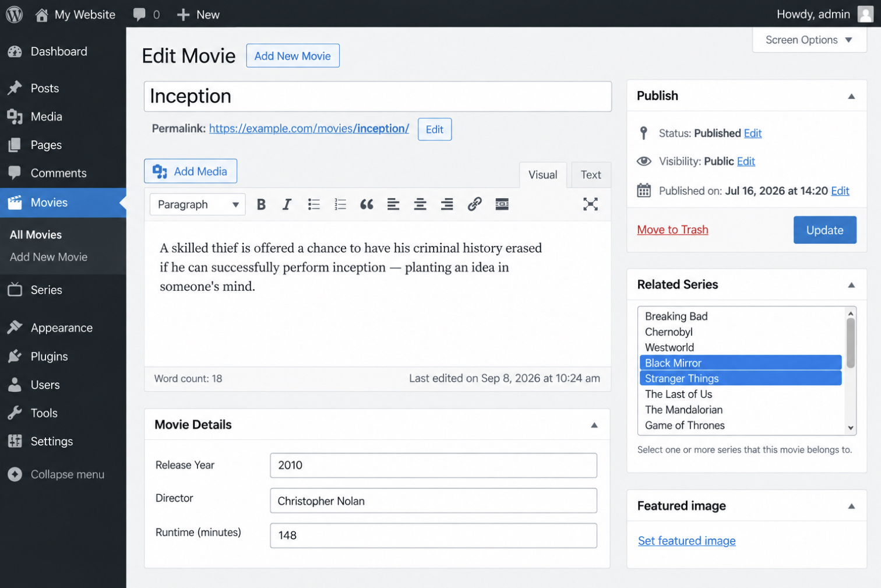Collapse the Publish panel
This screenshot has width=881, height=588.
pos(851,96)
